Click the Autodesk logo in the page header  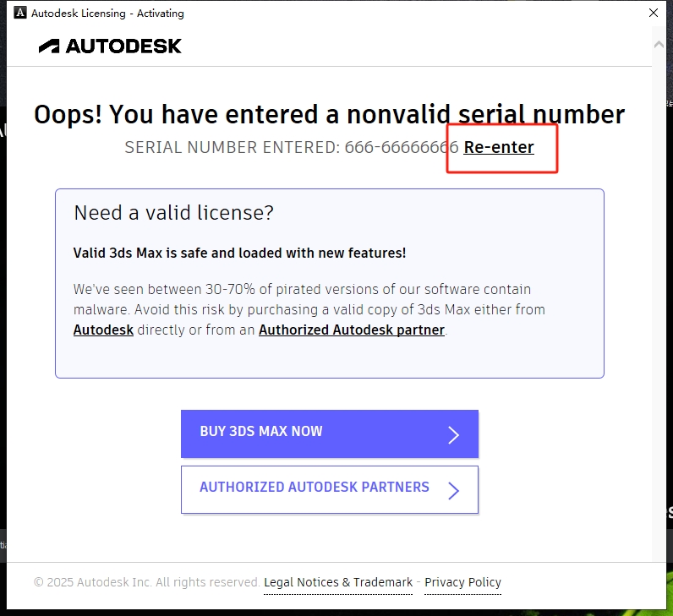(110, 46)
